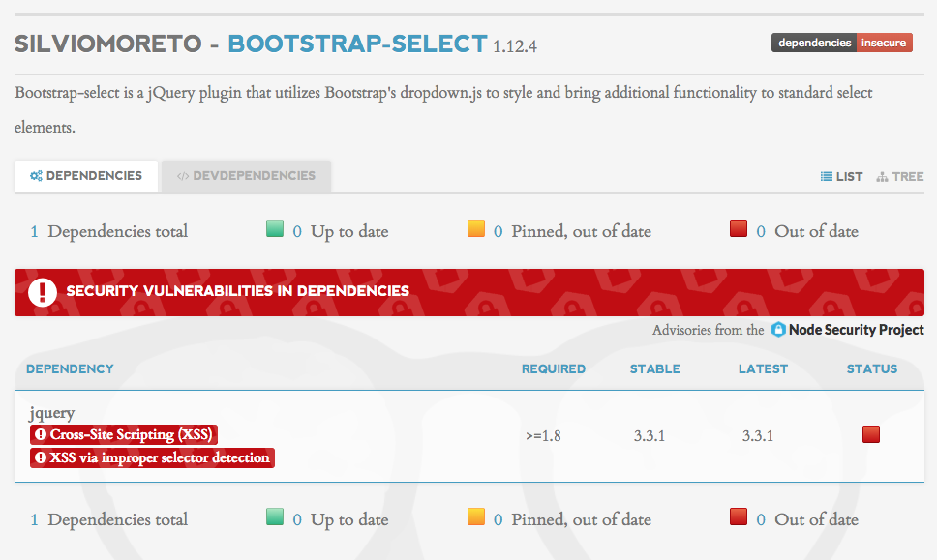Click the Node Security Project shield icon
The image size is (937, 560).
[x=778, y=330]
